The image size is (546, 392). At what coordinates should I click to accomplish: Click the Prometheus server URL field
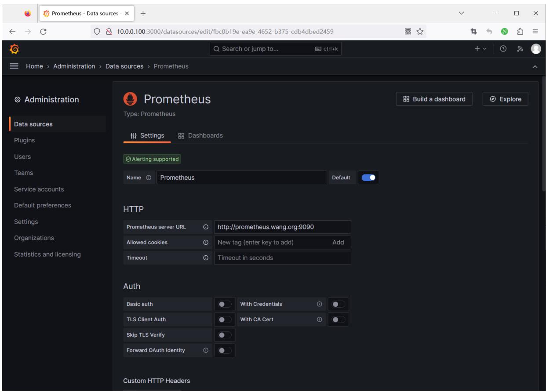click(282, 227)
